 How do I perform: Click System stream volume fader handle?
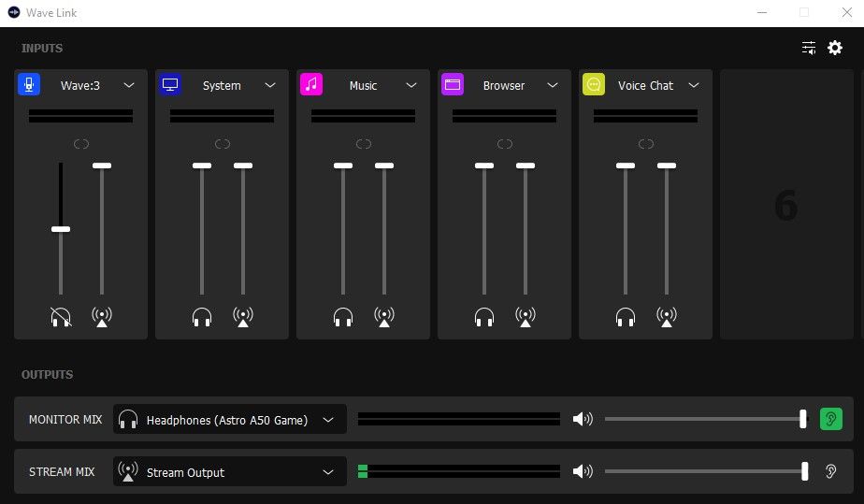243,166
